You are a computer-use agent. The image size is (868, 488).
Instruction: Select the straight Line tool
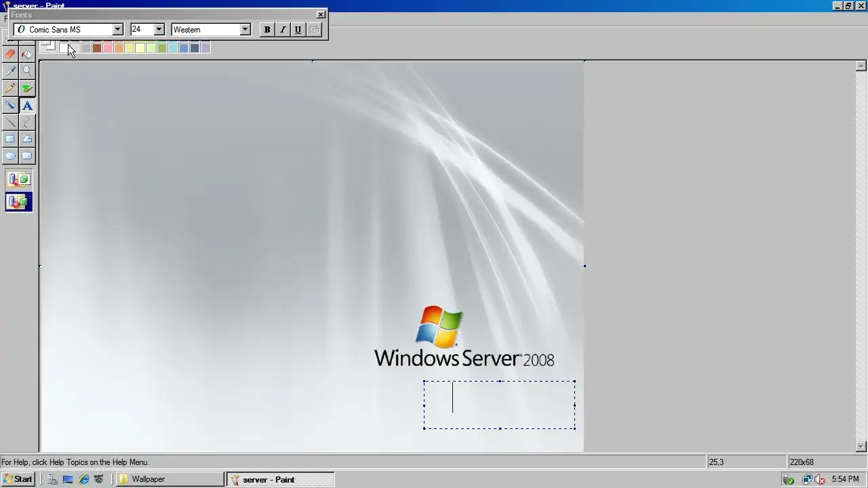[x=10, y=122]
